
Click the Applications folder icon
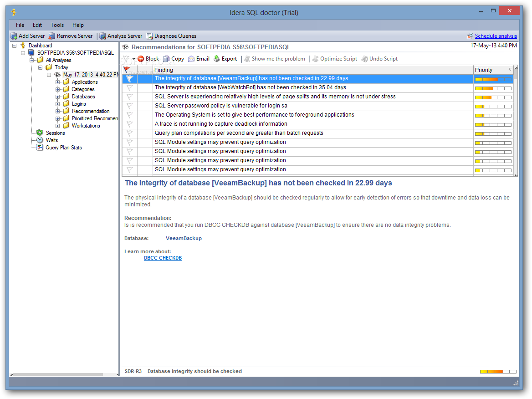(x=66, y=82)
